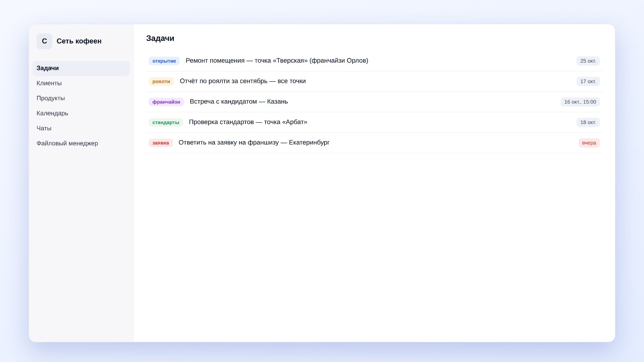Open task Отчёт по роялти за сентябрь
This screenshot has height=362, width=644.
click(374, 81)
